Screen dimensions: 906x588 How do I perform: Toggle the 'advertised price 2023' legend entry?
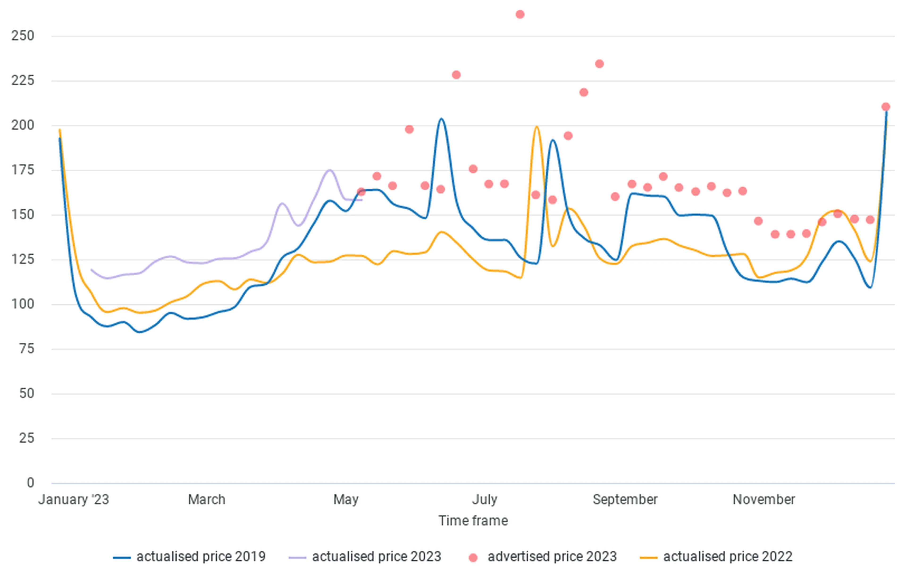[x=542, y=557]
